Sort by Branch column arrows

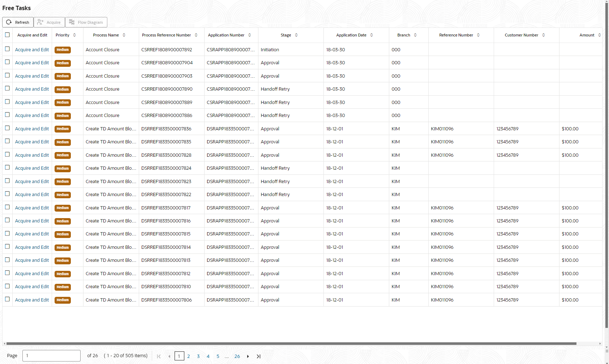pyautogui.click(x=415, y=35)
